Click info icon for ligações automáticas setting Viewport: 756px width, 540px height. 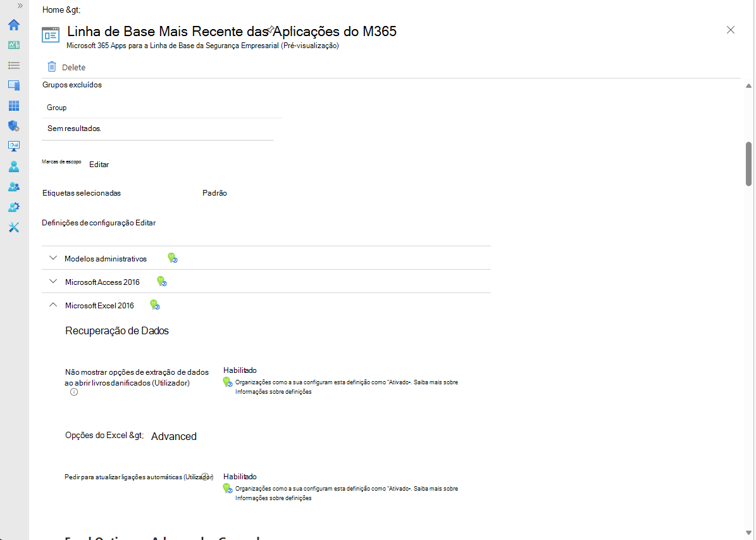tap(205, 476)
